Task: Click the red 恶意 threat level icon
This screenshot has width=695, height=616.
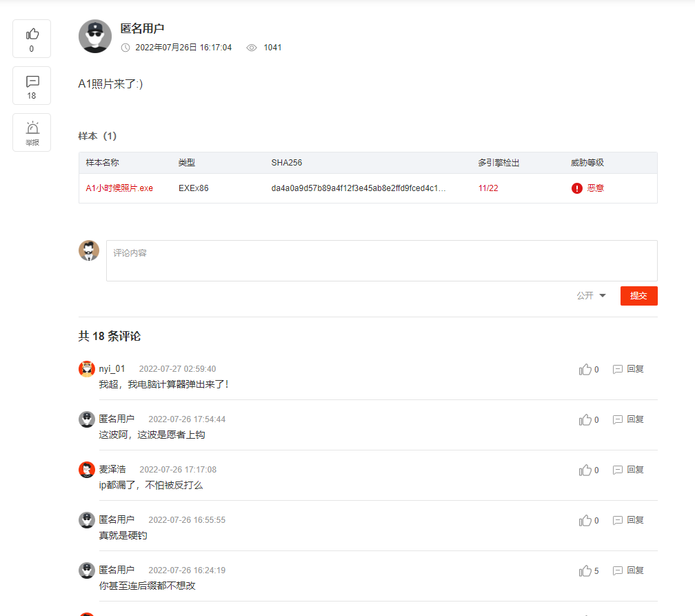Action: (576, 188)
